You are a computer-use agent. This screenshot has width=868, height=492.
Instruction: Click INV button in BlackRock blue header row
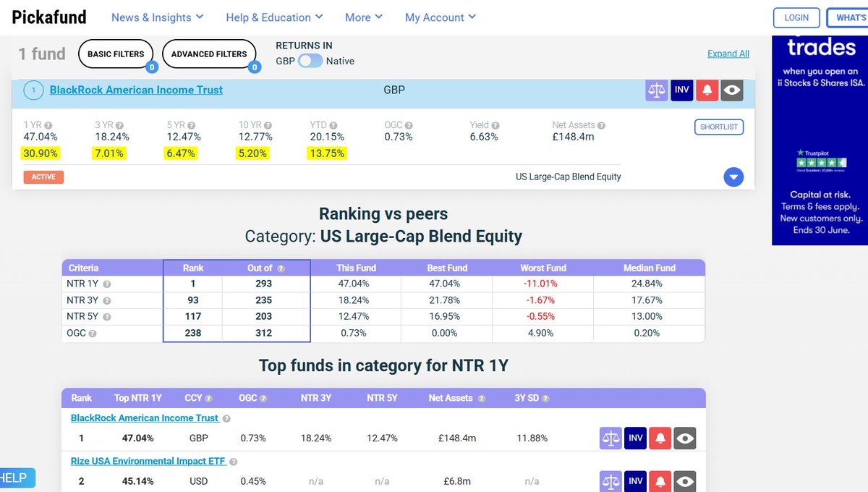[x=682, y=90]
